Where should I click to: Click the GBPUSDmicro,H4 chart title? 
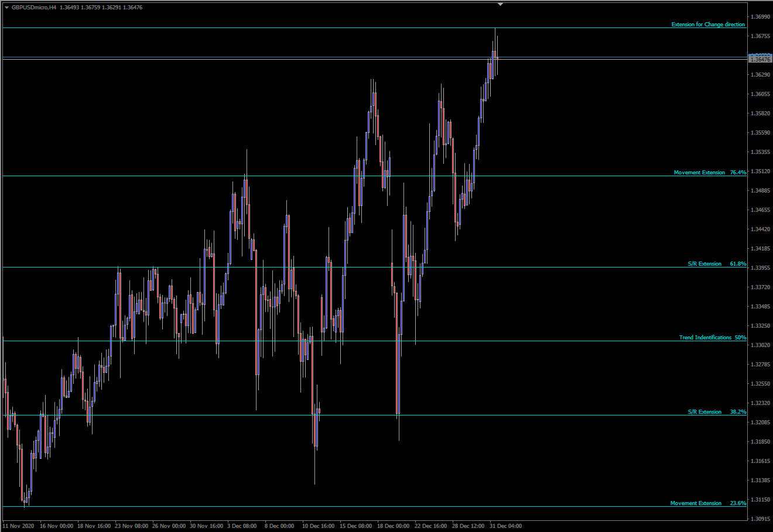[34, 8]
